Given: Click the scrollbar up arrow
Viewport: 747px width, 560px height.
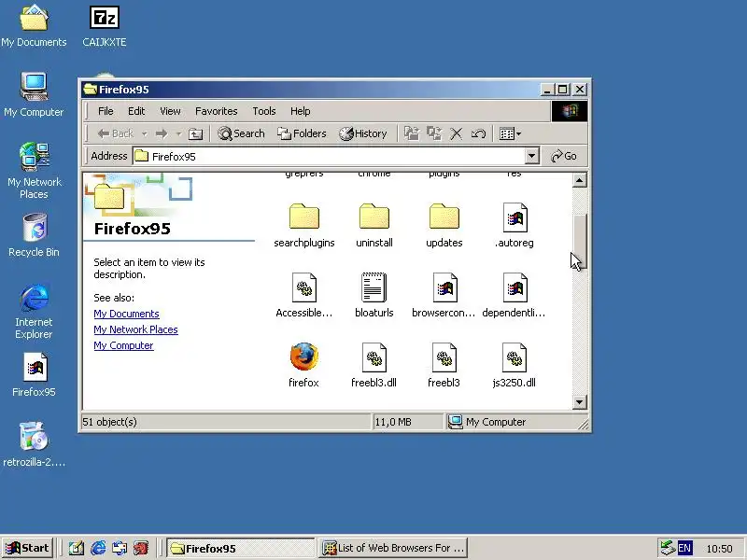Looking at the screenshot, I should pyautogui.click(x=579, y=180).
